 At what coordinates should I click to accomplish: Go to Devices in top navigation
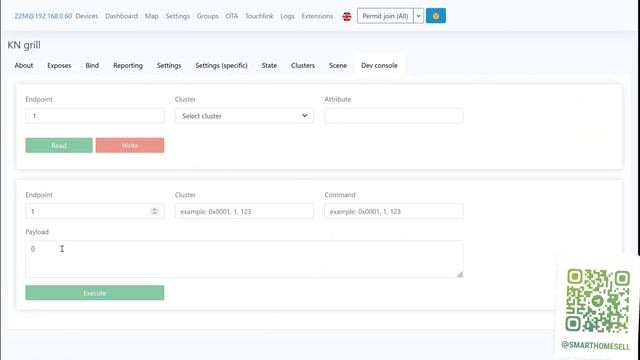87,16
